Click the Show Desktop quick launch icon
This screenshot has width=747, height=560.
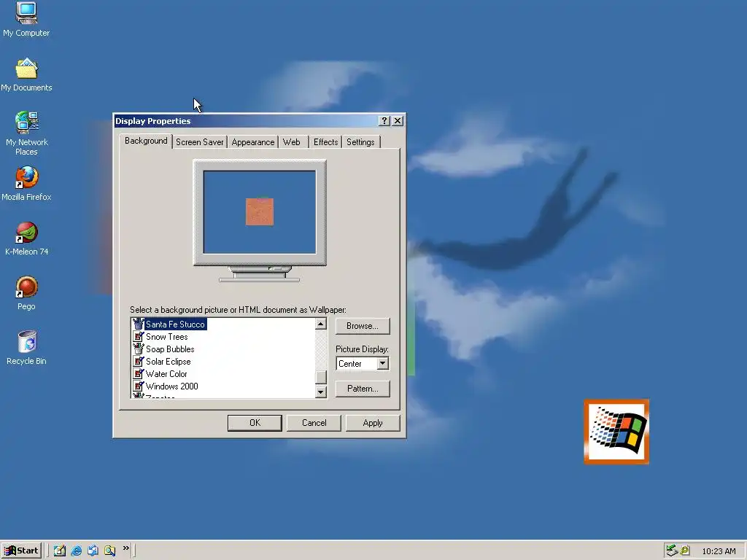click(60, 551)
